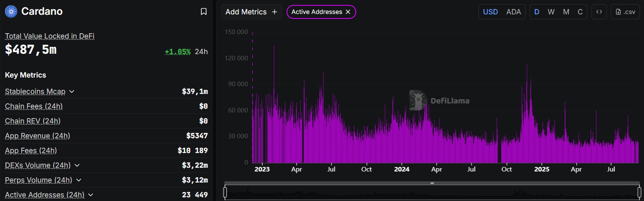The height and width of the screenshot is (201, 644).
Task: Select cumulative (C) chart grouping
Action: point(580,12)
